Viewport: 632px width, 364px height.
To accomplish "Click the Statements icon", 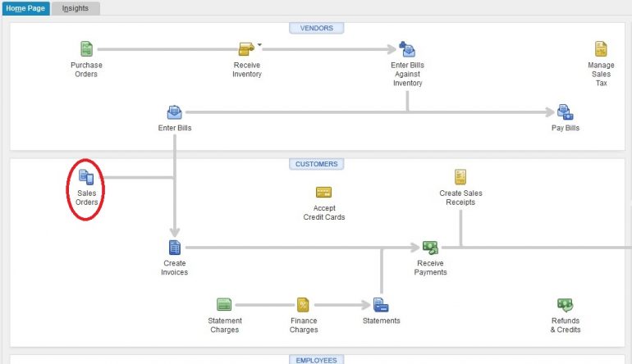I will tap(381, 304).
